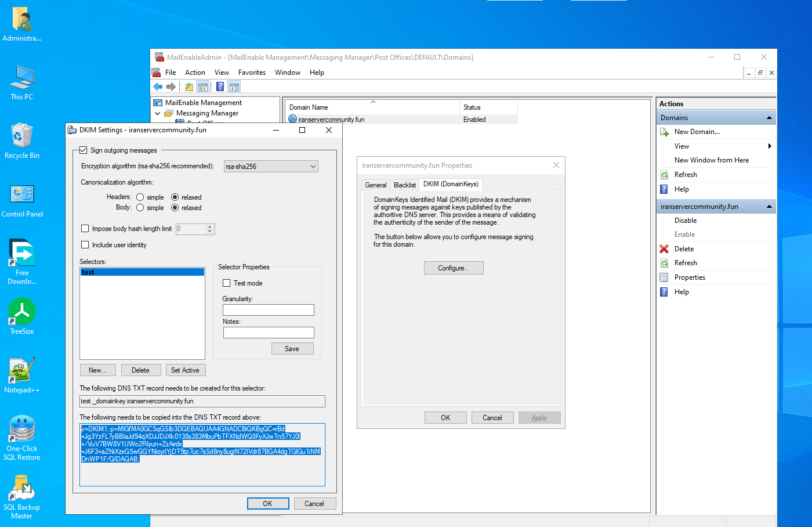Click the Set Active button
Screen dimensions: 812x527
(185, 370)
